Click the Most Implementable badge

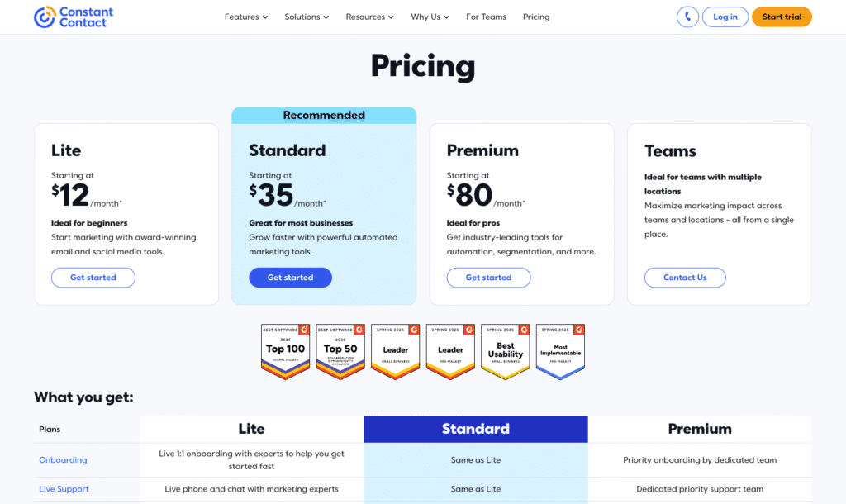561,352
